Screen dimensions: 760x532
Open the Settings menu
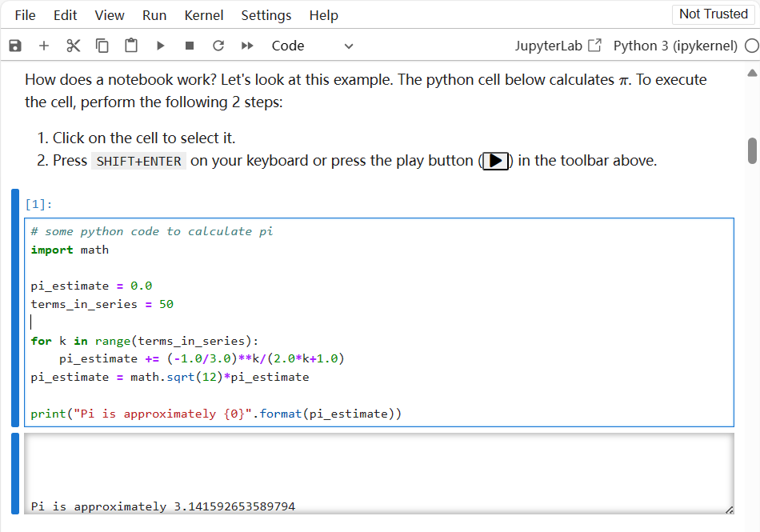(266, 14)
